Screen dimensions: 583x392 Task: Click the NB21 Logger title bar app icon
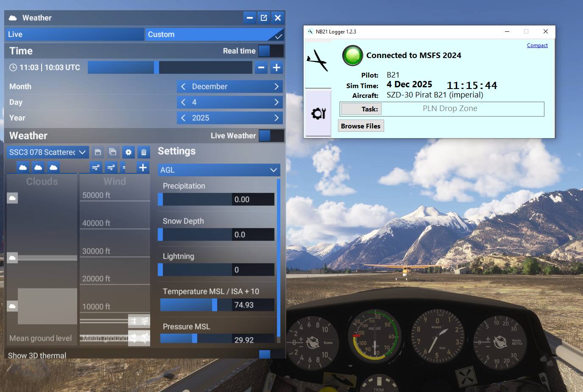coord(310,31)
